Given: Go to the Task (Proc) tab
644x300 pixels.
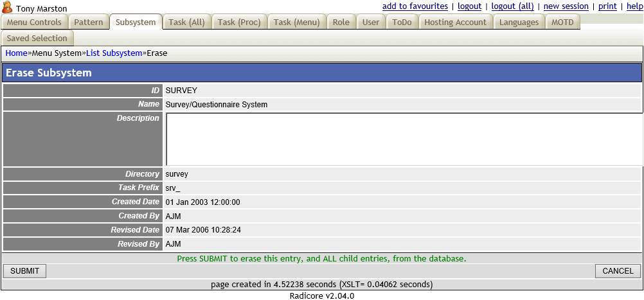Looking at the screenshot, I should pyautogui.click(x=239, y=22).
